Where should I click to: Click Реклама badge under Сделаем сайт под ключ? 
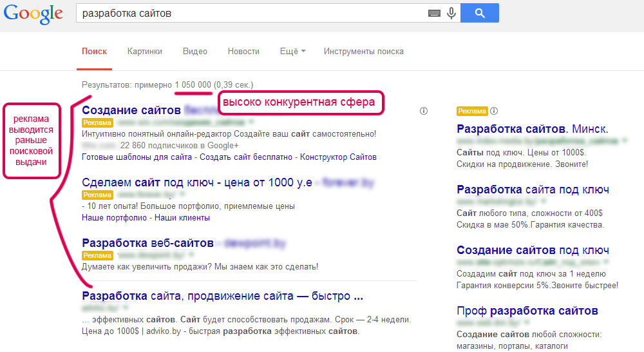tap(97, 195)
